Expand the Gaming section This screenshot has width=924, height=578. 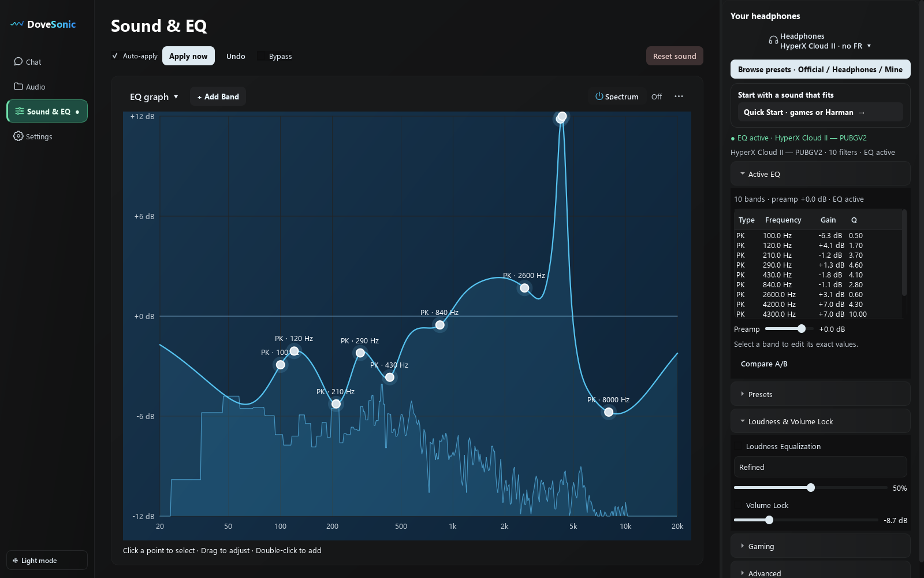point(820,546)
